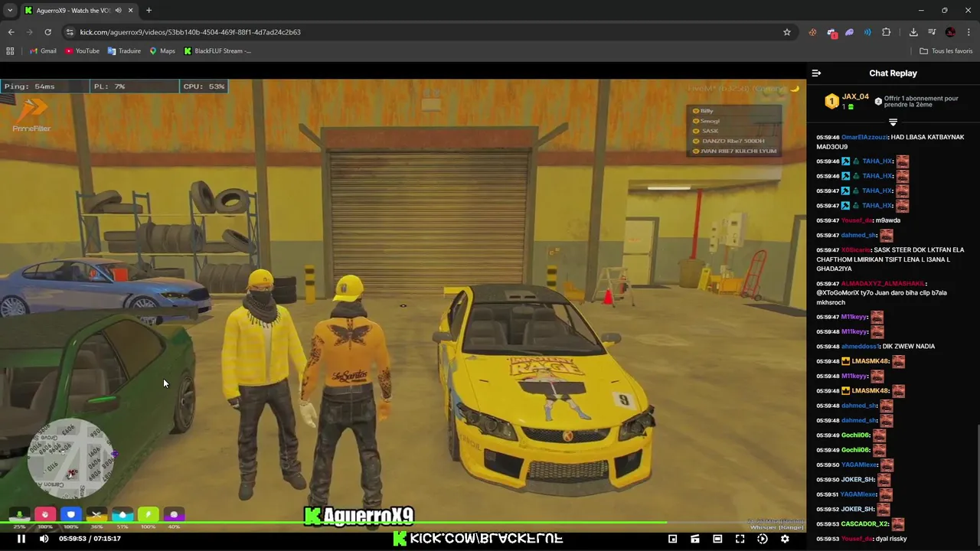Image resolution: width=980 pixels, height=551 pixels.
Task: Open a new browser tab
Action: tap(149, 11)
